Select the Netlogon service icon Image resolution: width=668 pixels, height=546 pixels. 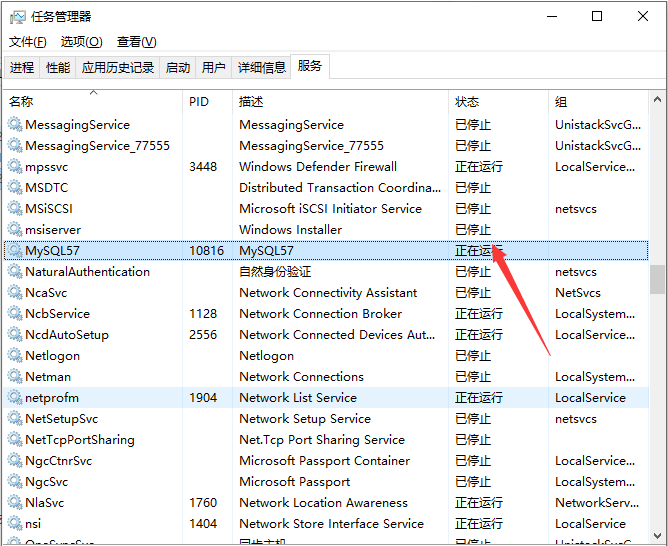(x=14, y=356)
